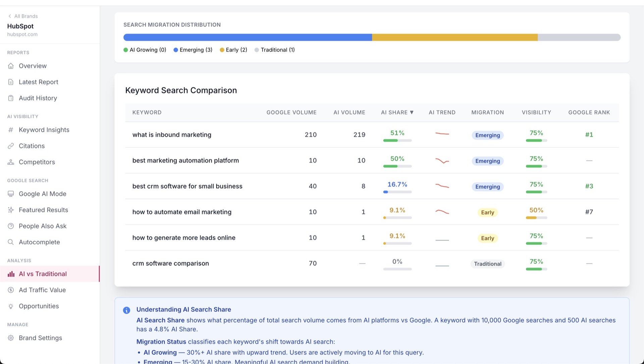Click the Google AI Mode monitor icon
The width and height of the screenshot is (644, 364).
(11, 194)
